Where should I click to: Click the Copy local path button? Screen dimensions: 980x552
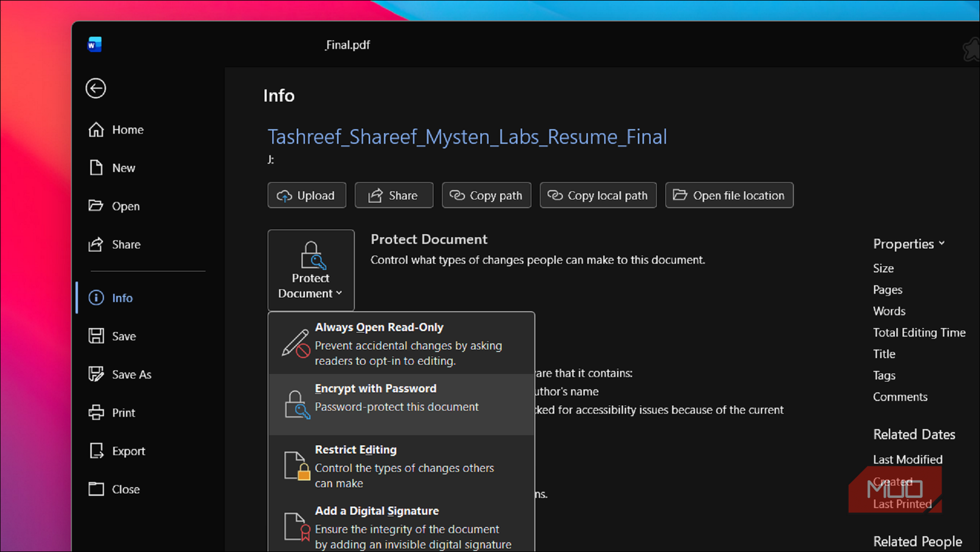pos(598,195)
